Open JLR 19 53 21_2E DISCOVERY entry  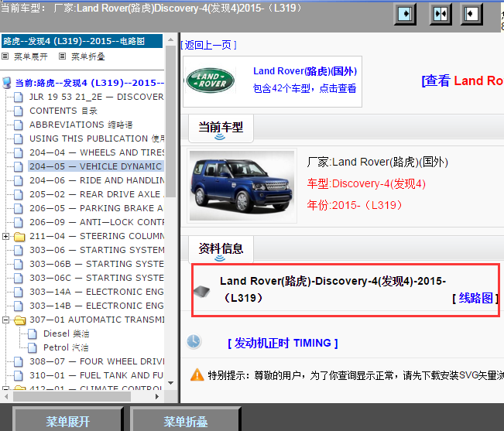(97, 97)
